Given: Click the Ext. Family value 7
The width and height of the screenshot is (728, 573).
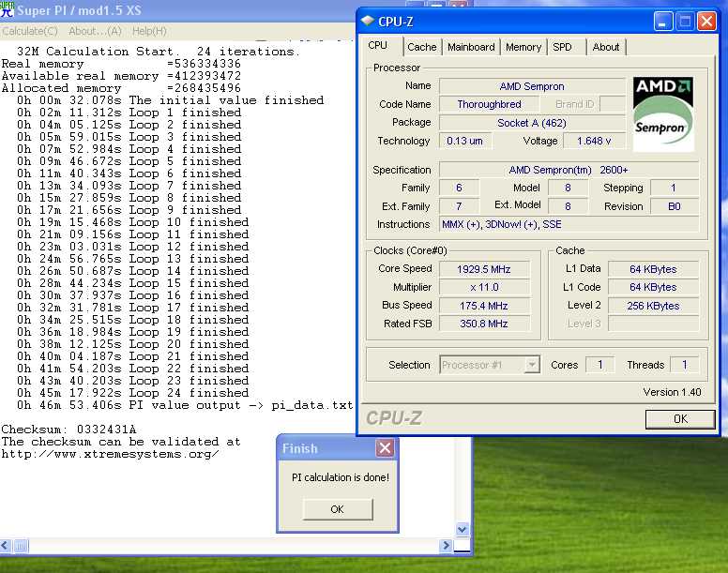Looking at the screenshot, I should click(x=459, y=206).
